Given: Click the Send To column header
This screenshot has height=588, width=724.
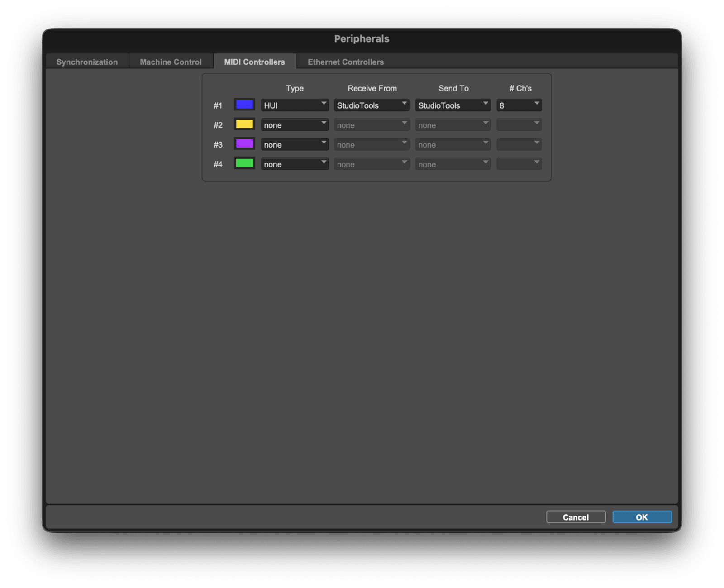Looking at the screenshot, I should coord(453,88).
